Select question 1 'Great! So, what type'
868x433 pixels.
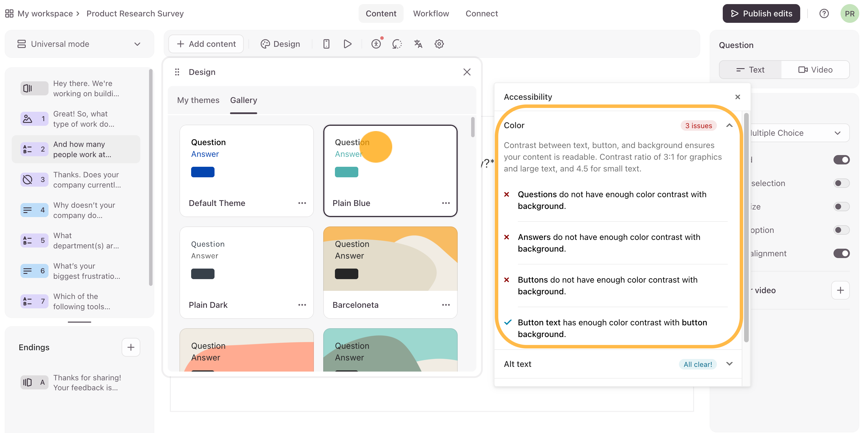point(76,119)
